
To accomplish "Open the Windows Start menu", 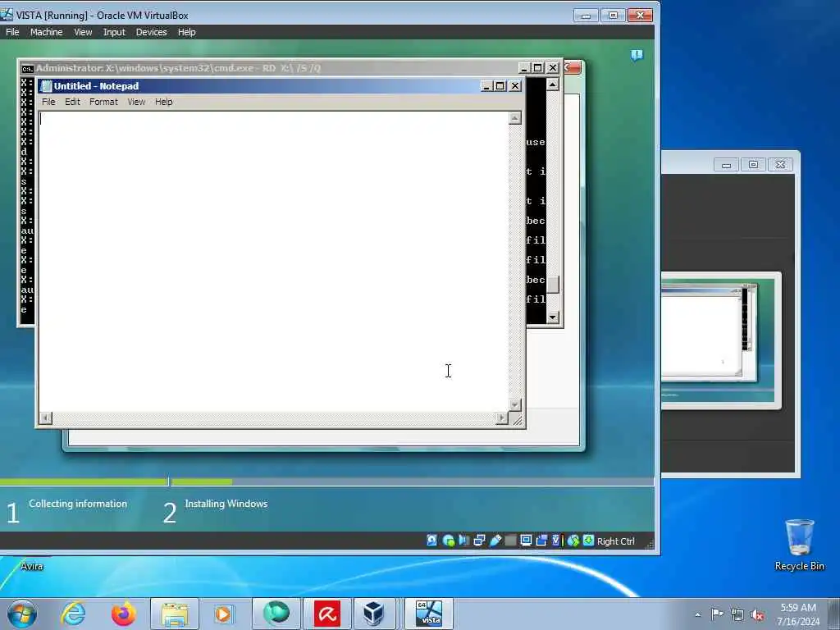I will (22, 614).
